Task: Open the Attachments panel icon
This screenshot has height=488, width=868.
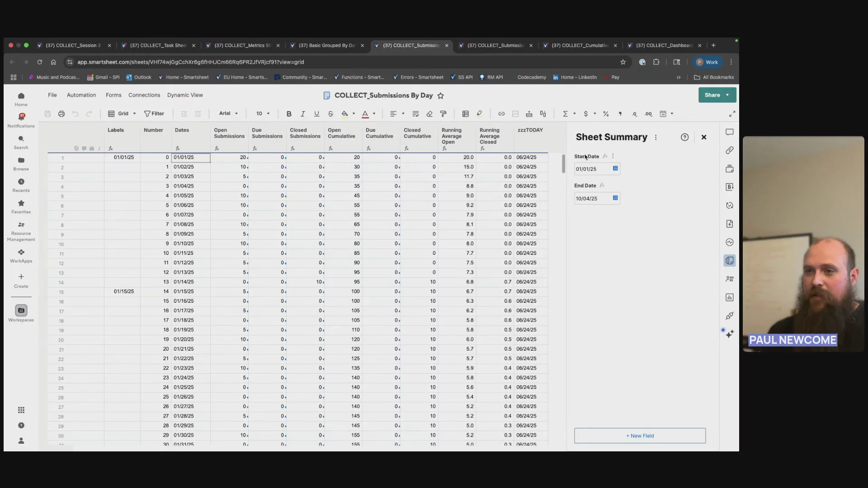Action: 729,150
